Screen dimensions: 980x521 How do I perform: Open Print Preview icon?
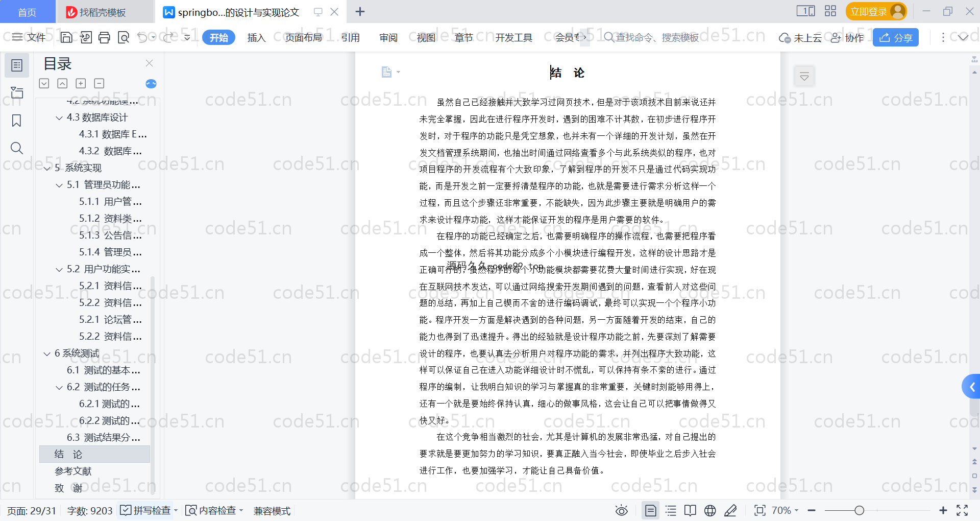124,37
